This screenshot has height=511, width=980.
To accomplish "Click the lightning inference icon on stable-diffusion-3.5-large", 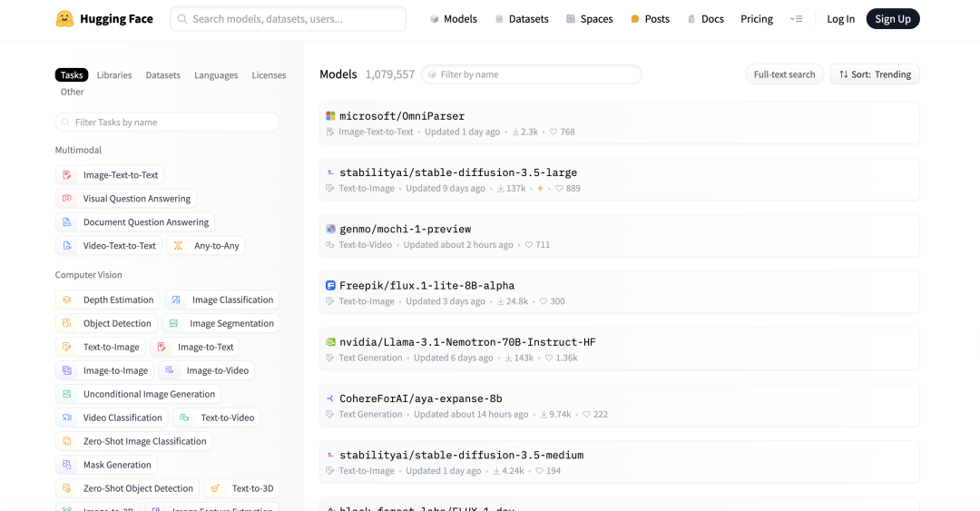I will (x=540, y=188).
